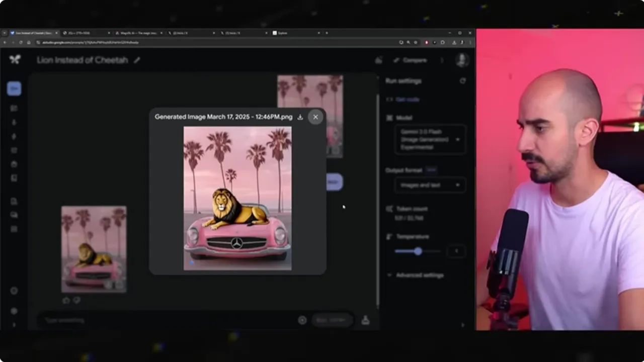Open the Output format dropdown
Viewport: 644px width, 362px height.
(430, 185)
